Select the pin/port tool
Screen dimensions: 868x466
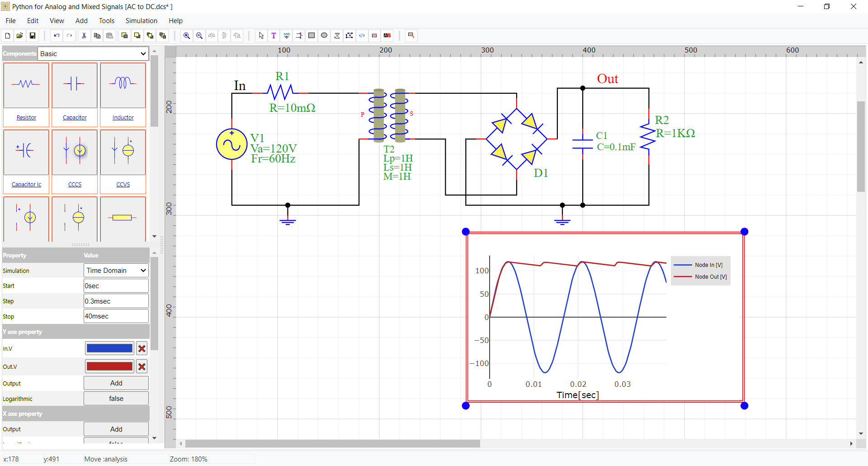pos(299,36)
